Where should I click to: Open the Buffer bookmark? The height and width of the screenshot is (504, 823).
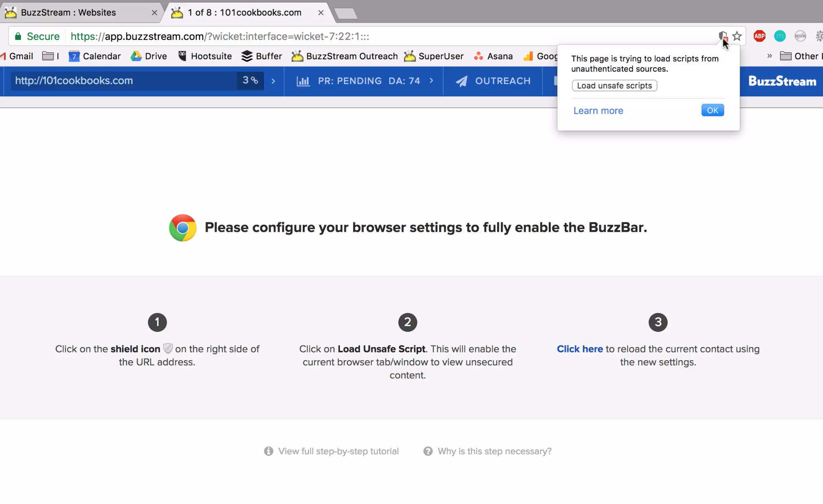(262, 56)
